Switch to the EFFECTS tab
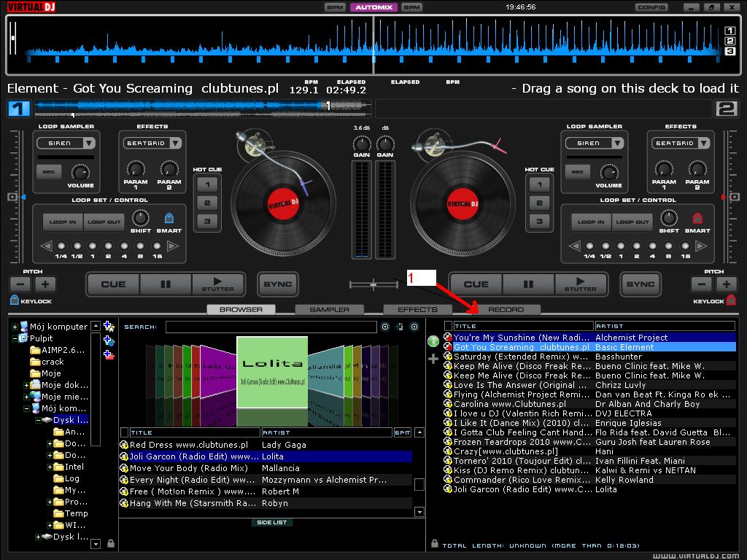747x560 pixels. tap(418, 309)
